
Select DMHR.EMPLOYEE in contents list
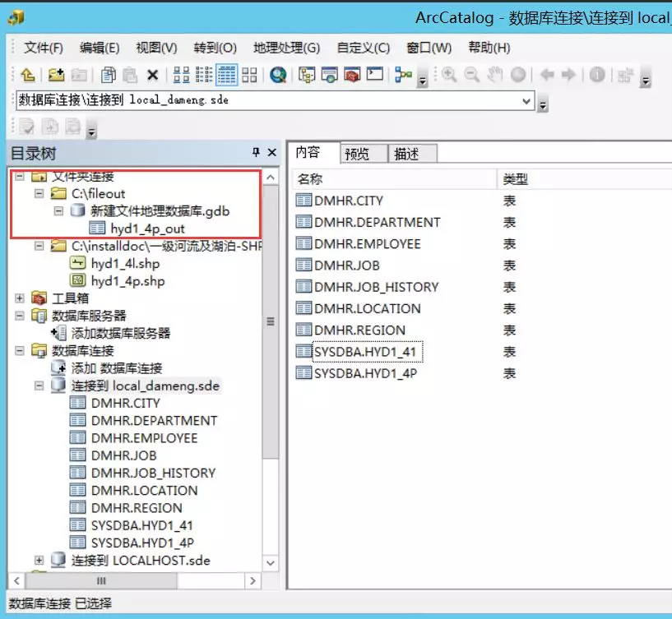click(368, 244)
